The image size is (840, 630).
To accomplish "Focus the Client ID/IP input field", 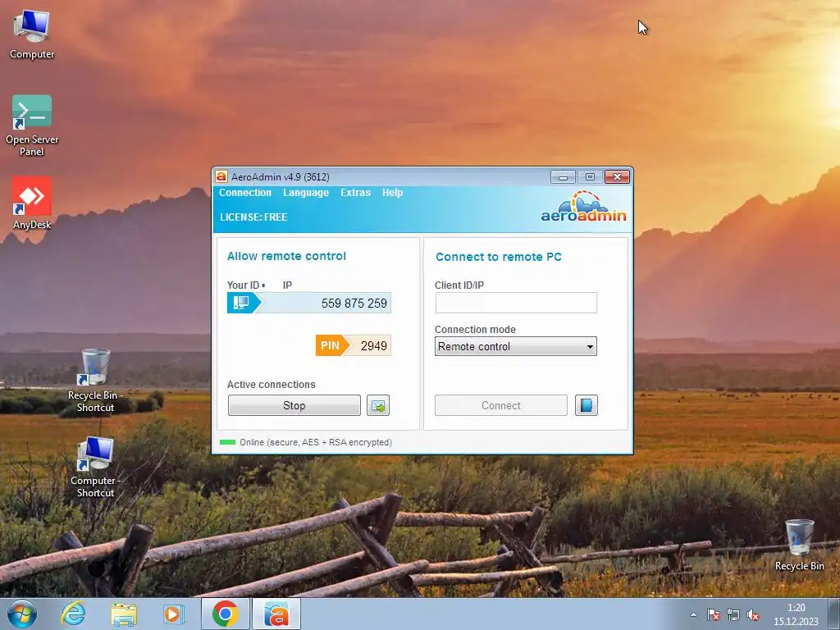I will (x=516, y=303).
